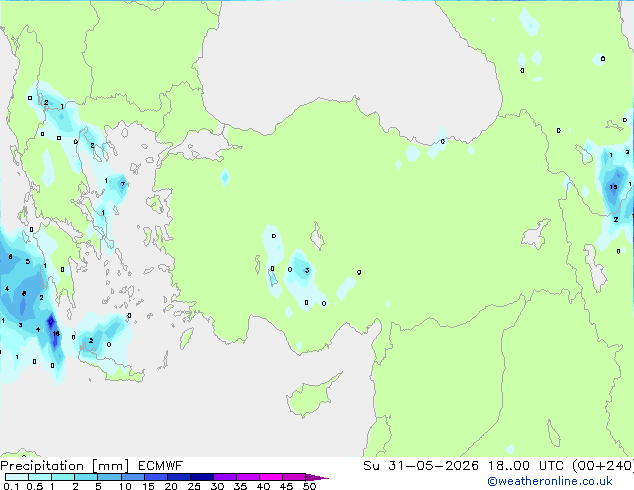Image resolution: width=634 pixels, height=490 pixels.
Task: Click the '15' legend scale label
Action: coord(148,486)
